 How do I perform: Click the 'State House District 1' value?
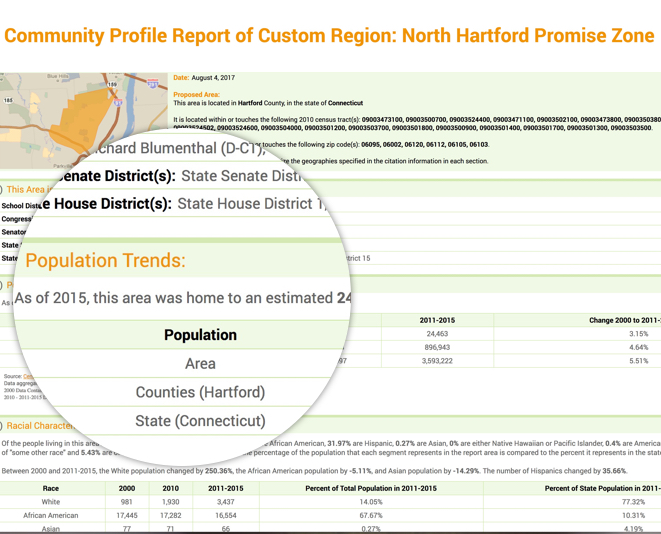click(252, 204)
